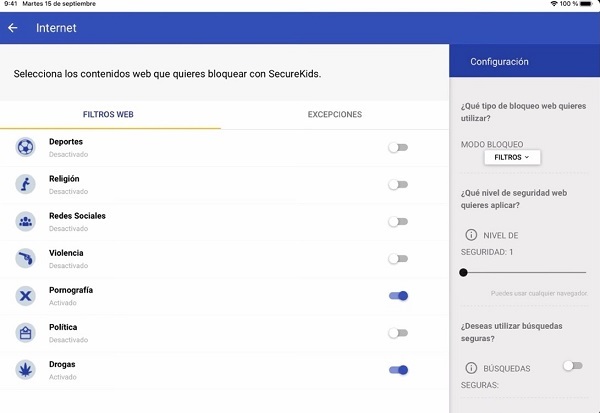Select the Filtros Web tab
Screen dimensions: 600x413
tap(110, 115)
